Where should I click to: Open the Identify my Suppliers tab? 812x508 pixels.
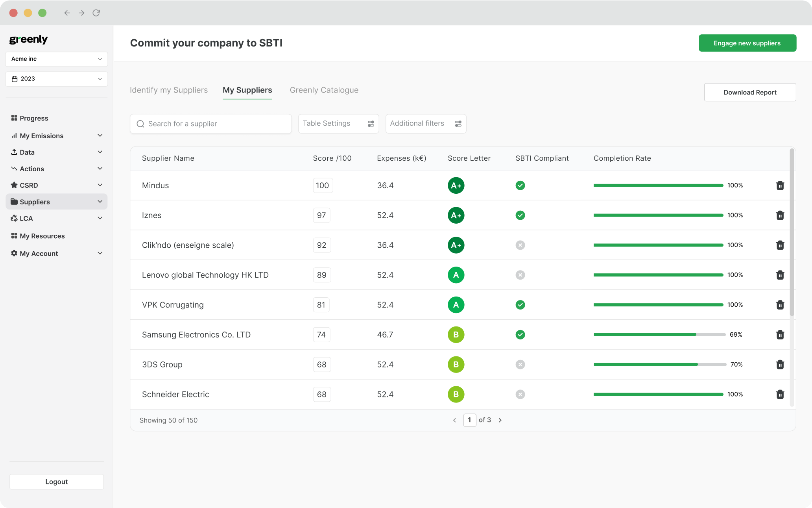(169, 90)
